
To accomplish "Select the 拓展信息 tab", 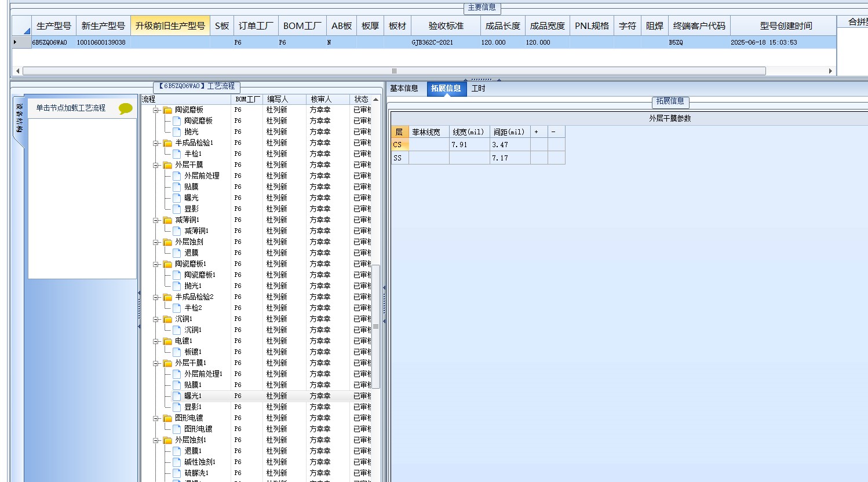I will tap(446, 89).
